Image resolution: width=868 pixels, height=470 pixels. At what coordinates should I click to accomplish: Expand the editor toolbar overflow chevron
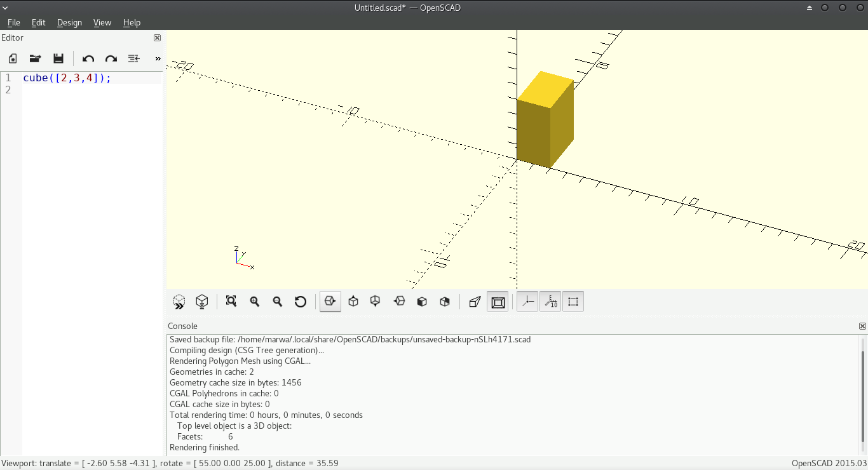[x=158, y=58]
